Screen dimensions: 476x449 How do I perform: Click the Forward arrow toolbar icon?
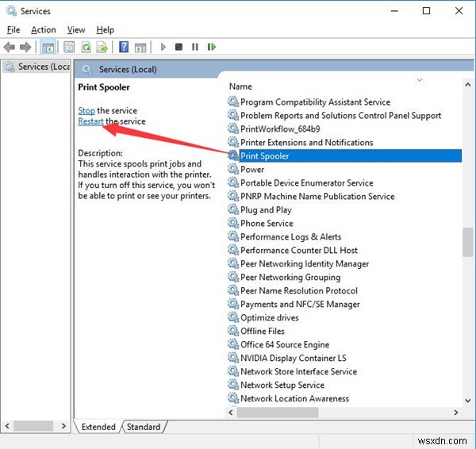point(25,47)
